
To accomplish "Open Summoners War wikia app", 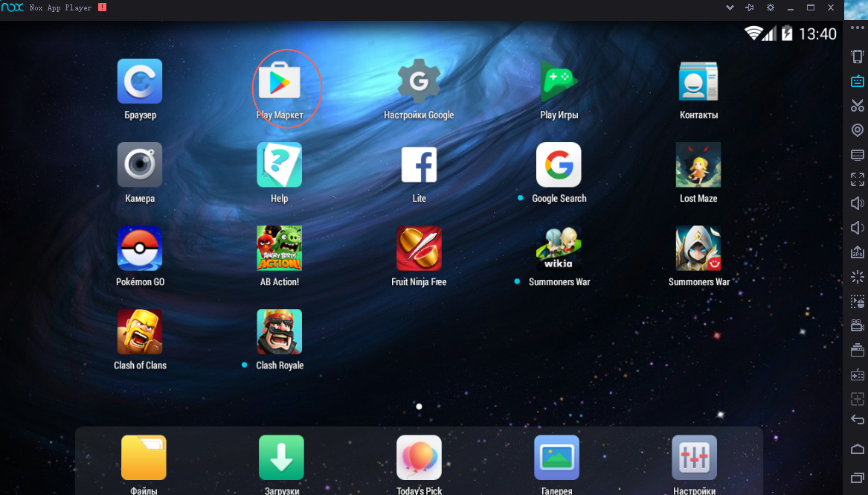I will click(x=559, y=248).
